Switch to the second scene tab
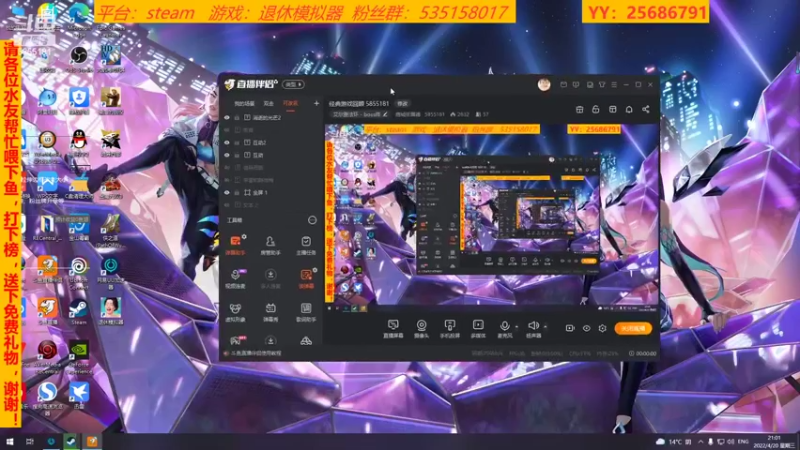The height and width of the screenshot is (450, 800). 268,104
